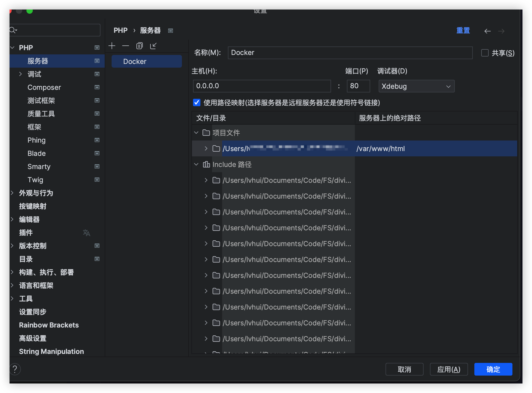Import servers using the arrow icon

click(153, 46)
